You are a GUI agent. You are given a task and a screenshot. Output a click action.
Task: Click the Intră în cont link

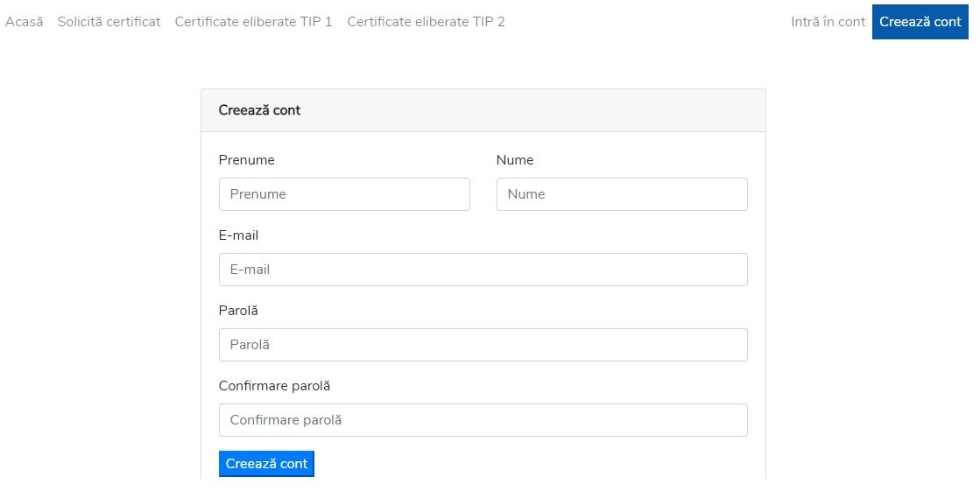(x=828, y=21)
